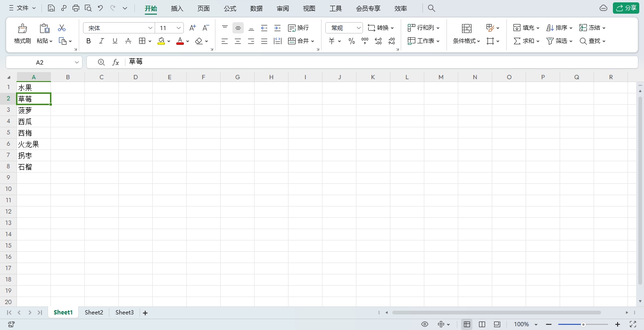
Task: Apply the percent style to the cell
Action: (351, 41)
